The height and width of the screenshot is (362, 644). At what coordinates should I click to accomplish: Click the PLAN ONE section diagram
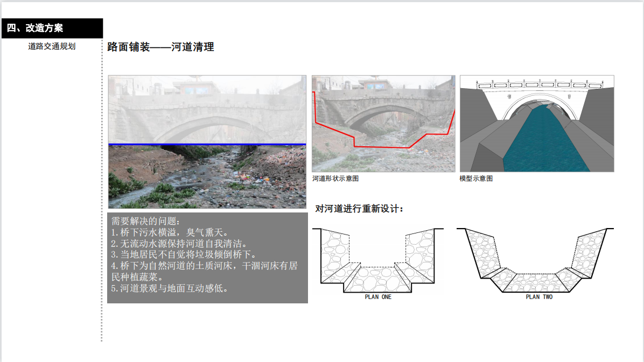click(378, 260)
